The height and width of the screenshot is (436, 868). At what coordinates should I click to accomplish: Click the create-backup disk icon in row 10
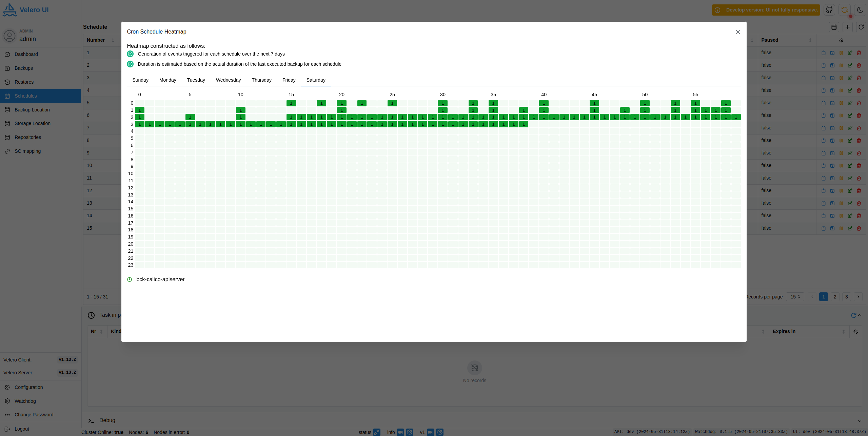point(832,166)
